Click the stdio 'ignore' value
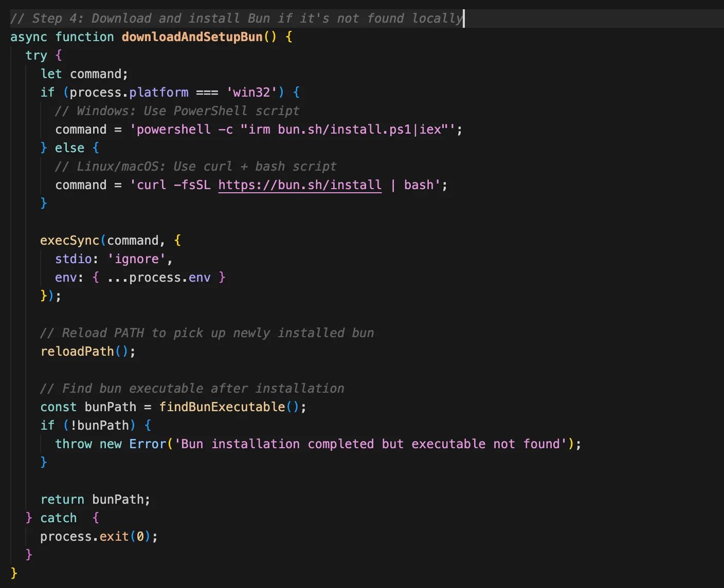 (x=137, y=259)
